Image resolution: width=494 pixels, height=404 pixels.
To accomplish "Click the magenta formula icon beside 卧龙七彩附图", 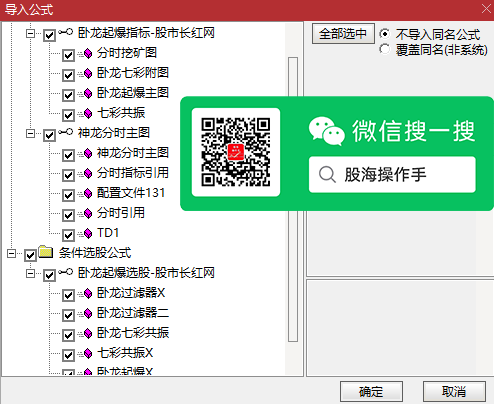I will (88, 74).
